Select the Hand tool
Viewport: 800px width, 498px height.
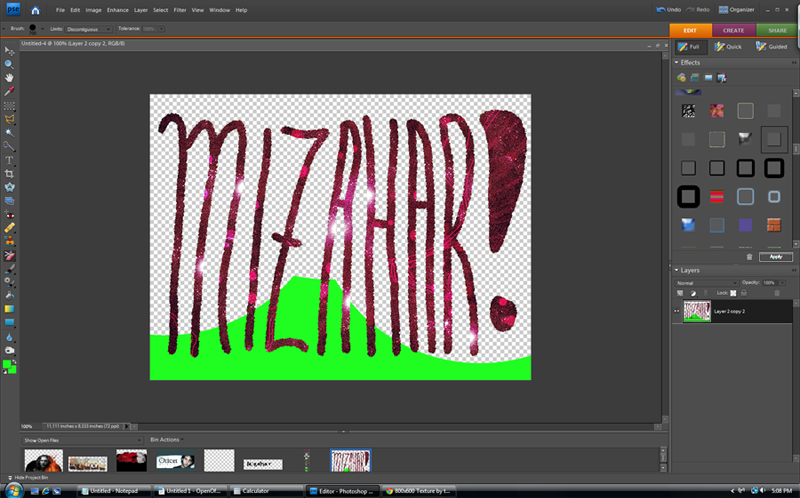pyautogui.click(x=9, y=78)
